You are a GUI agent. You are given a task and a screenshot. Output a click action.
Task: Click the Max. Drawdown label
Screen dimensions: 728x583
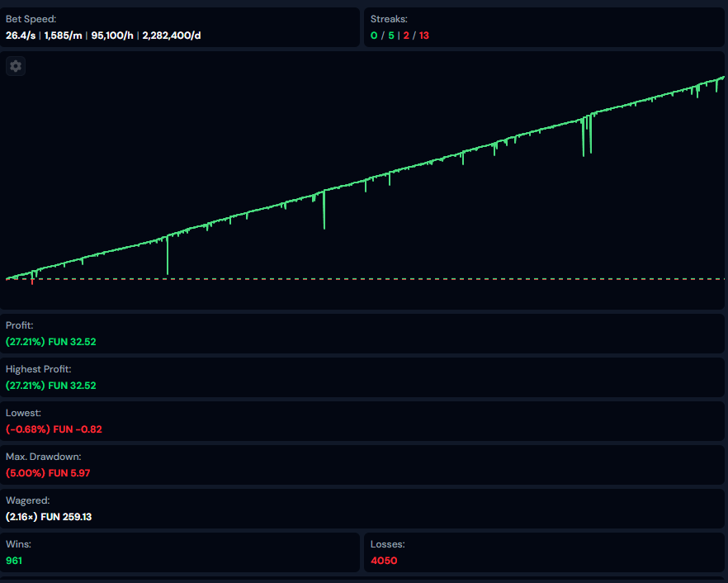tap(43, 456)
